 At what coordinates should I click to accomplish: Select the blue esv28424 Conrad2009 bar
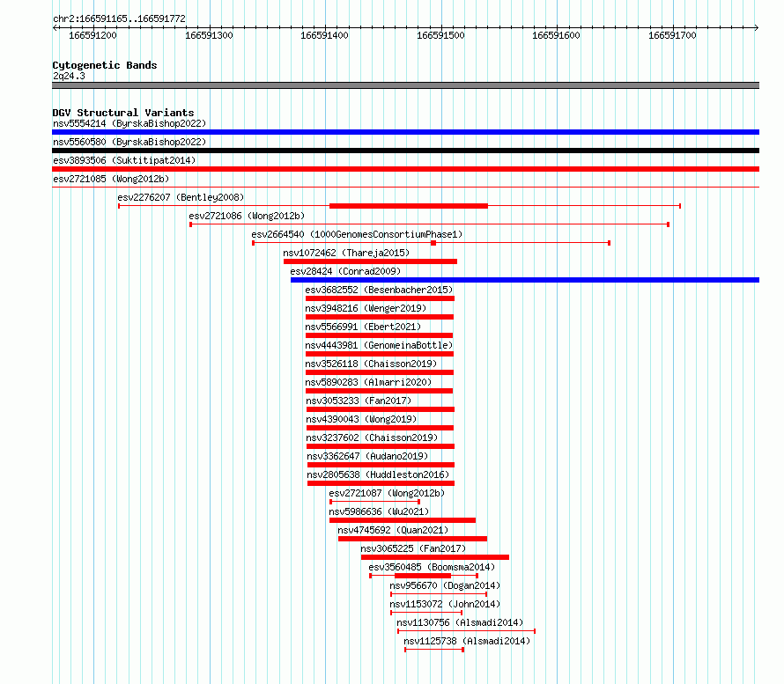click(x=525, y=280)
